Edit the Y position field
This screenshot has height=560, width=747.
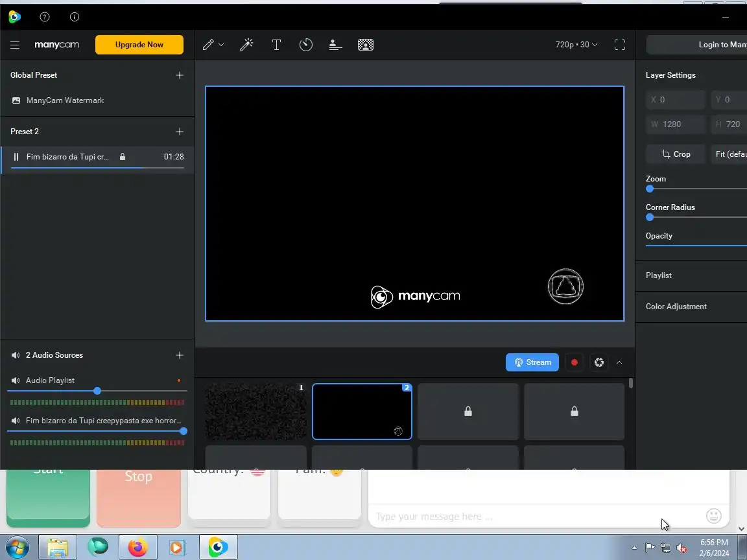point(729,100)
